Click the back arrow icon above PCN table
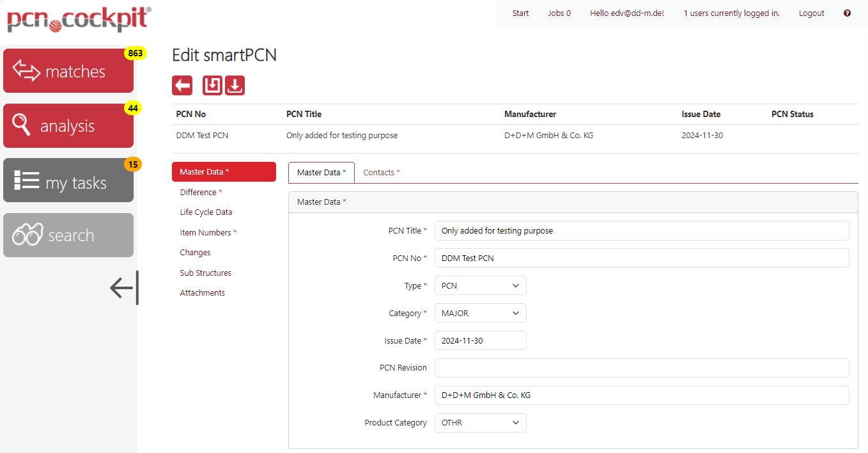 [x=182, y=85]
